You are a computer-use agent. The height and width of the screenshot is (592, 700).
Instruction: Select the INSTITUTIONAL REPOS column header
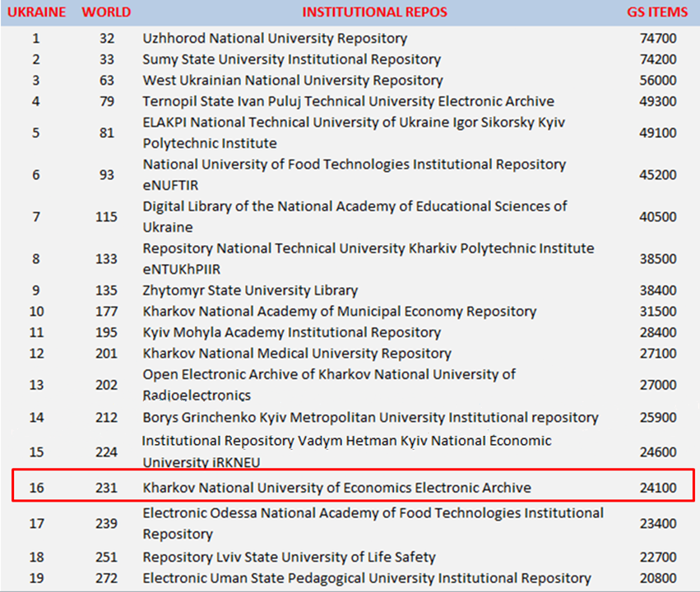click(x=374, y=12)
